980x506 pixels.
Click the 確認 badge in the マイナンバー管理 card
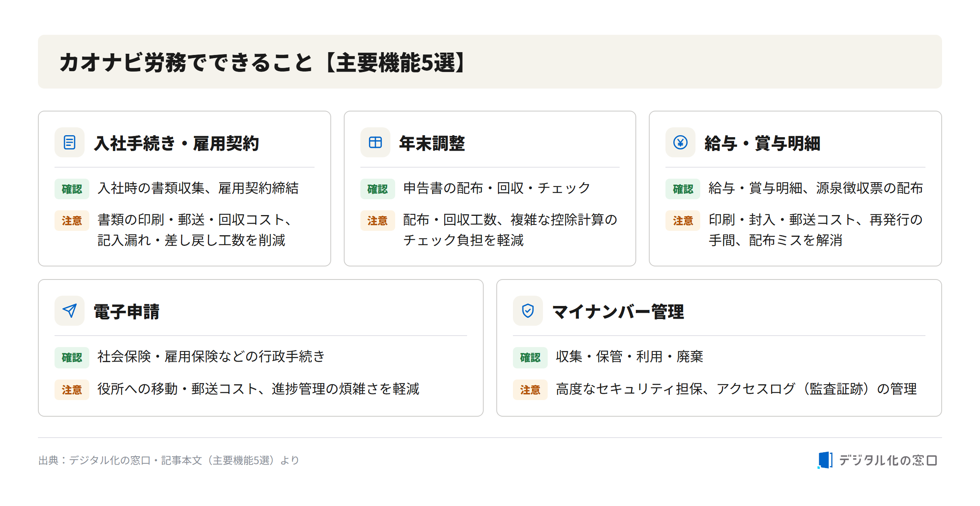[530, 357]
